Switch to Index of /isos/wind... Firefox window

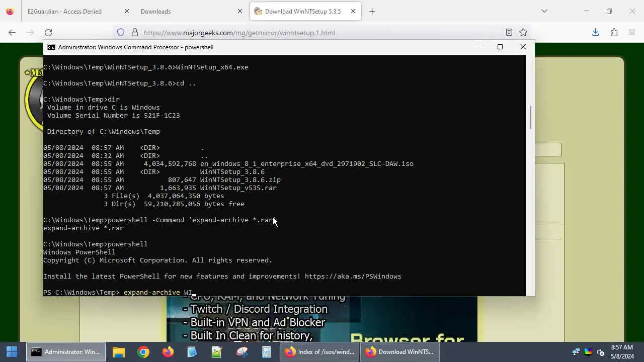coord(320,352)
